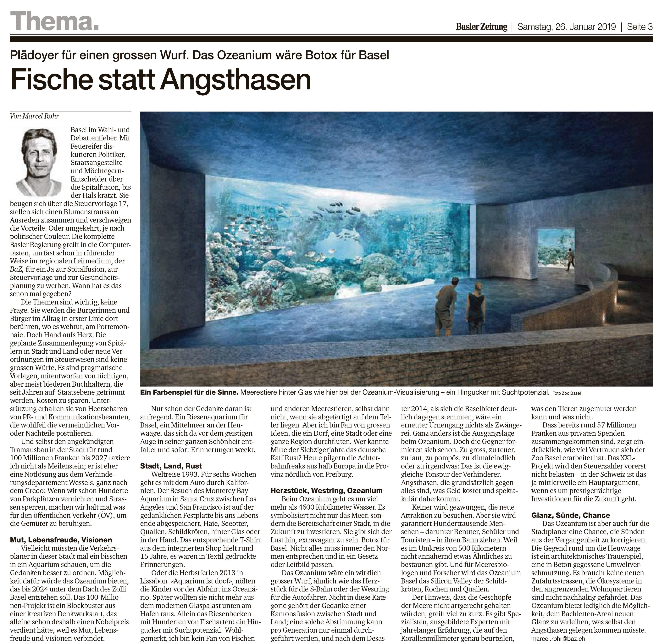
Task: Click the subheading 'Stadt, Land, Rust'
Action: point(171,466)
